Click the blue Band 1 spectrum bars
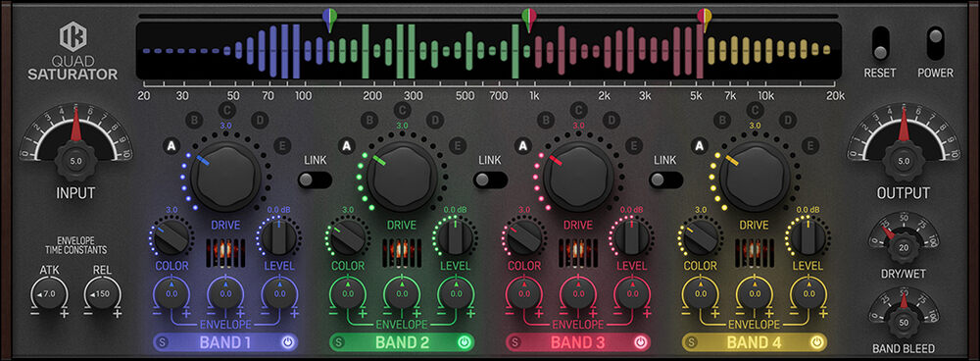The height and width of the screenshot is (361, 980). click(236, 51)
